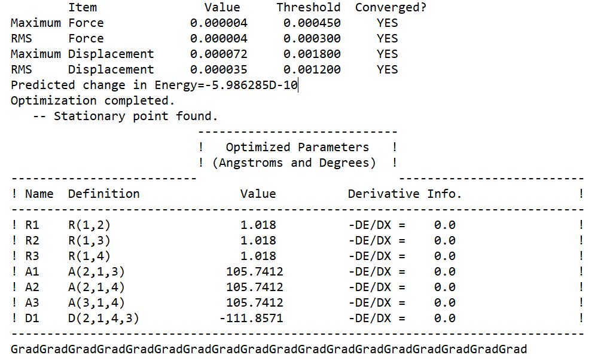This screenshot has width=610, height=364.
Task: Select the Maximum Force value 0.000004
Action: pyautogui.click(x=218, y=23)
